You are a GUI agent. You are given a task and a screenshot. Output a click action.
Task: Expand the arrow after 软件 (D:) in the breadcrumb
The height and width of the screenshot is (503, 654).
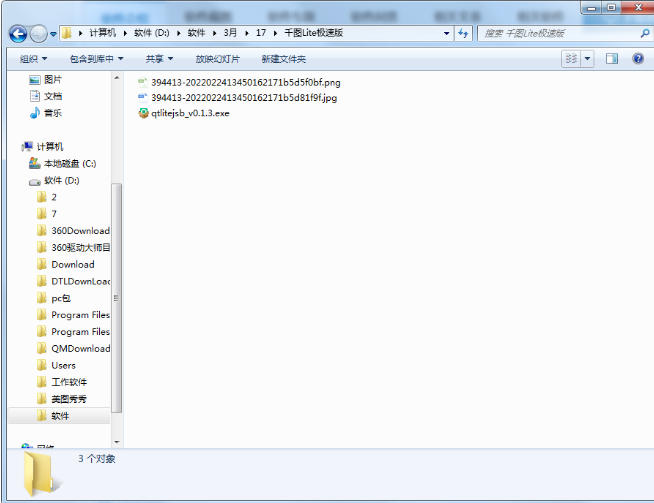(x=179, y=33)
